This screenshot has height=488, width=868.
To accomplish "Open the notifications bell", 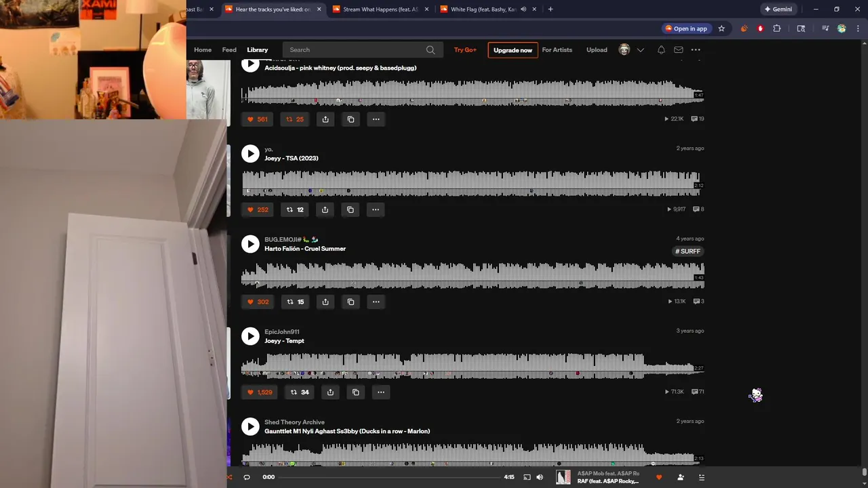I will pyautogui.click(x=661, y=49).
